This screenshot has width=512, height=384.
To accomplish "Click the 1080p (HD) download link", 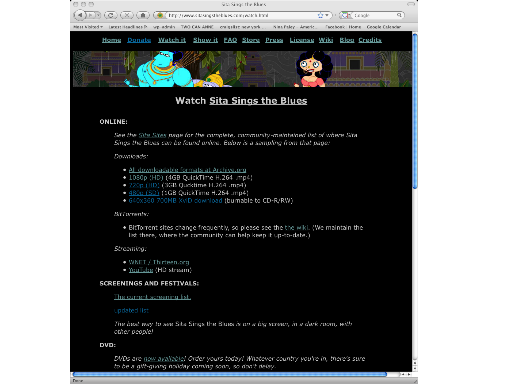I will pos(146,177).
